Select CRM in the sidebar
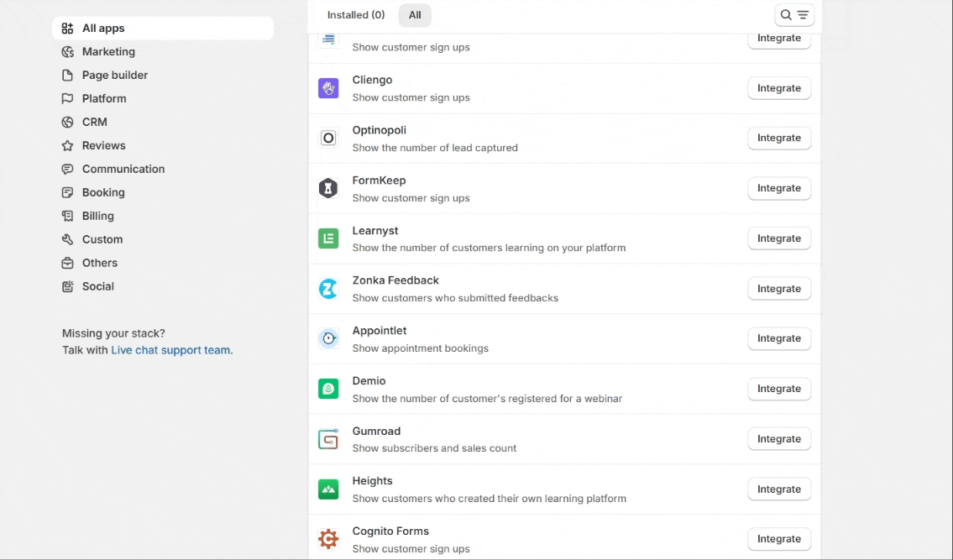Image resolution: width=953 pixels, height=560 pixels. pyautogui.click(x=94, y=123)
